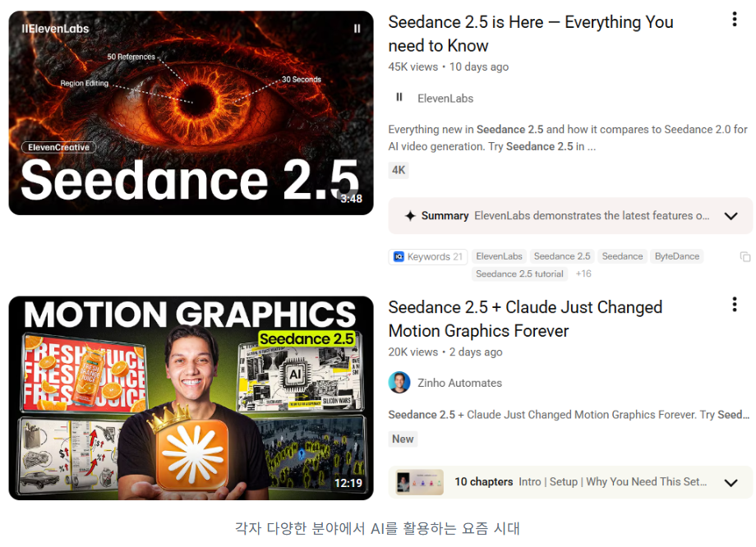
Task: Click the 20K views • 2 days ago text
Action: [x=445, y=352]
